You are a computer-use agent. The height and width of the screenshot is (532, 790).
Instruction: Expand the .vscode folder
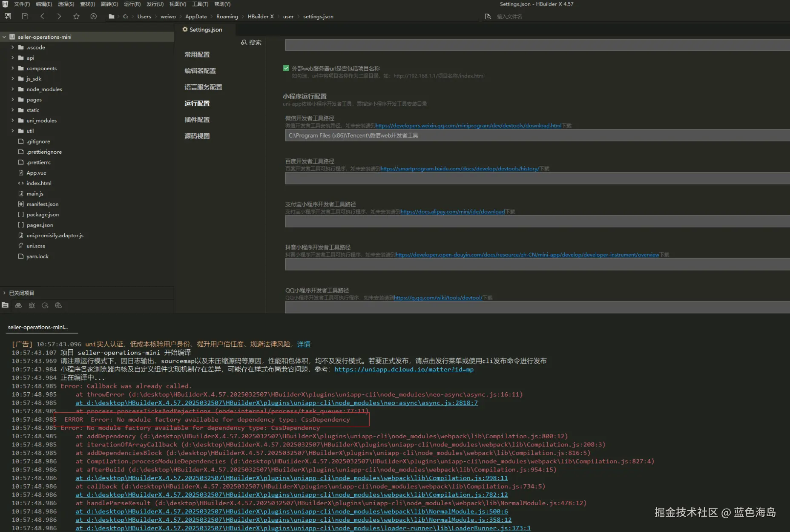pos(12,47)
